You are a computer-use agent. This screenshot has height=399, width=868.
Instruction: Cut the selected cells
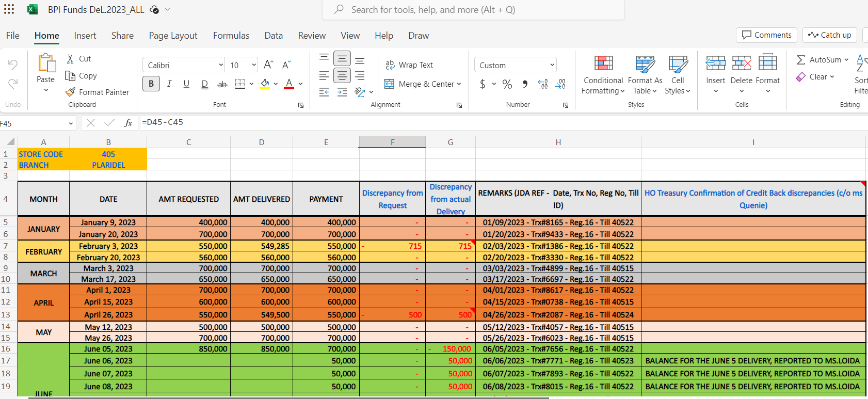click(78, 59)
